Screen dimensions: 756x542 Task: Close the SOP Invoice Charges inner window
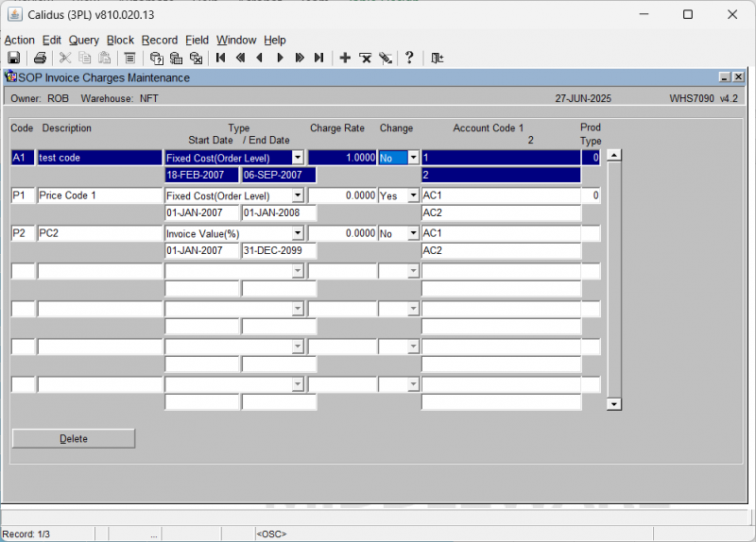pyautogui.click(x=738, y=77)
